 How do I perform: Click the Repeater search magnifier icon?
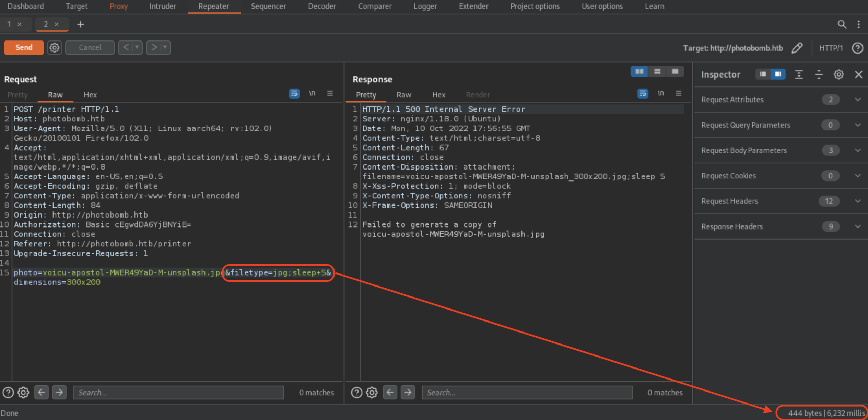842,24
